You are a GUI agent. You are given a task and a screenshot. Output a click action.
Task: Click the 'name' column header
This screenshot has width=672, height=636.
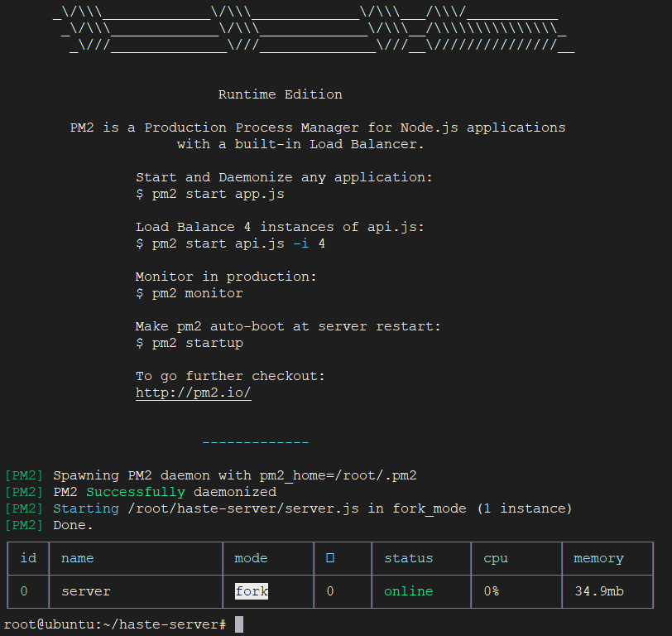tap(78, 558)
